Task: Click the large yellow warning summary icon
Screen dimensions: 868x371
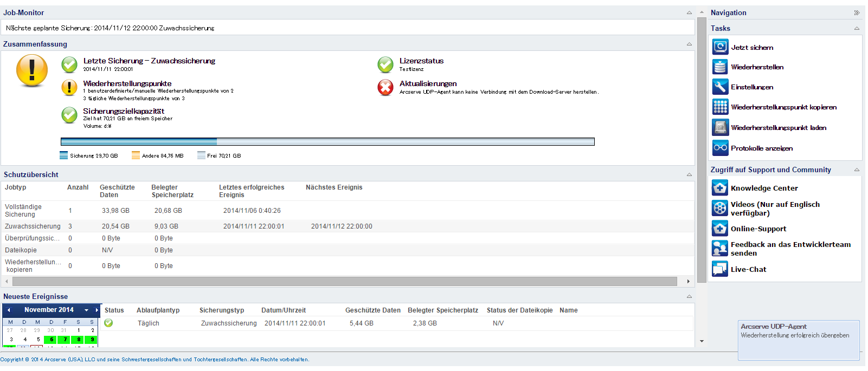Action: (32, 70)
